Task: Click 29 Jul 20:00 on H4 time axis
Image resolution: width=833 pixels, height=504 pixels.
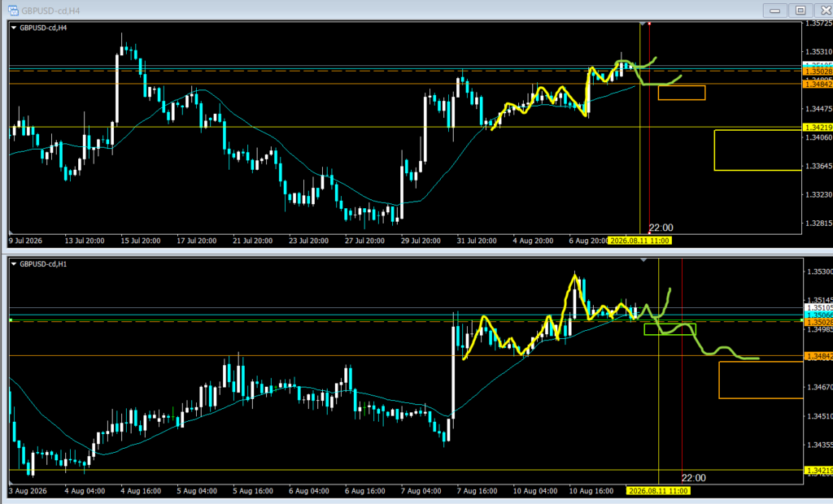Action: (421, 241)
